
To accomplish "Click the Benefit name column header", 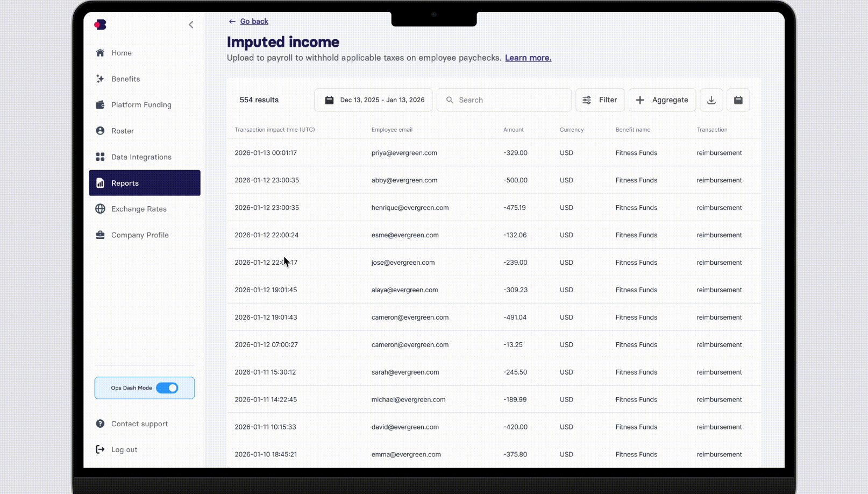I will [633, 130].
